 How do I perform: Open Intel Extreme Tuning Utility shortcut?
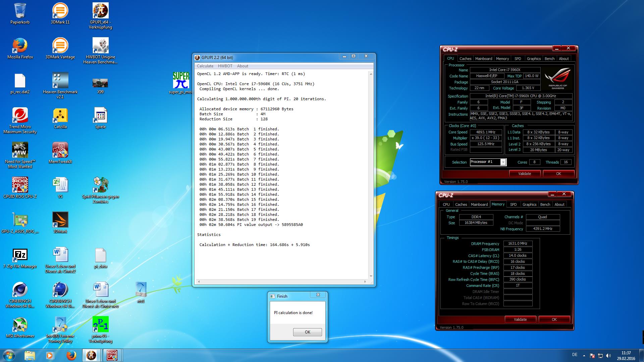tap(60, 329)
